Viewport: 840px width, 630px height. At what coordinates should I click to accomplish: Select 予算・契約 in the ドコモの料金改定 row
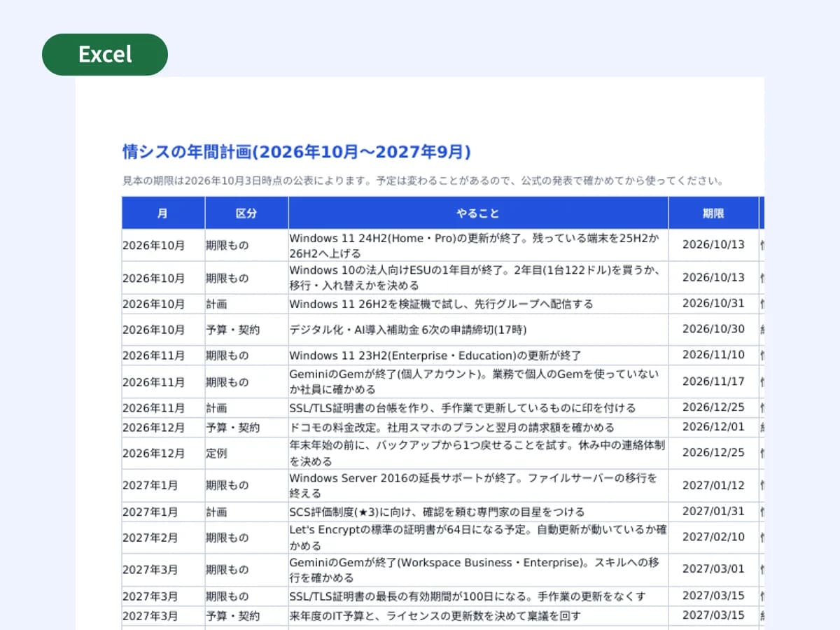point(233,428)
